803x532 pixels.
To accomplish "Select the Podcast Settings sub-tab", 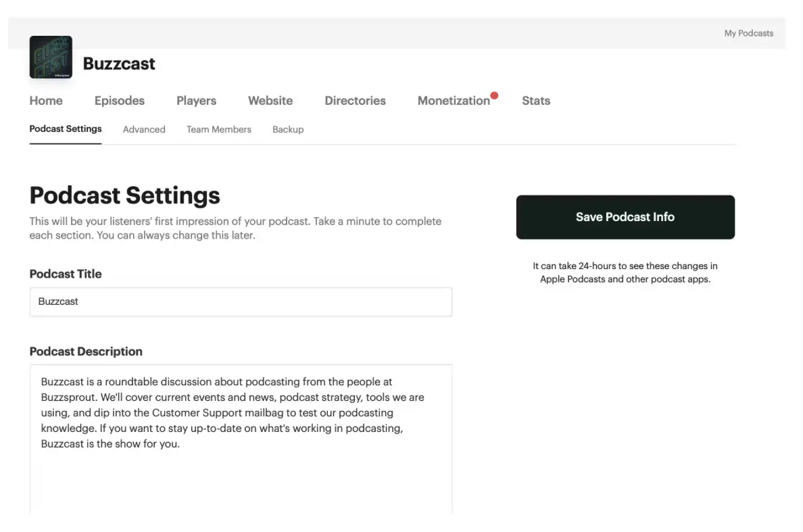I will [66, 129].
